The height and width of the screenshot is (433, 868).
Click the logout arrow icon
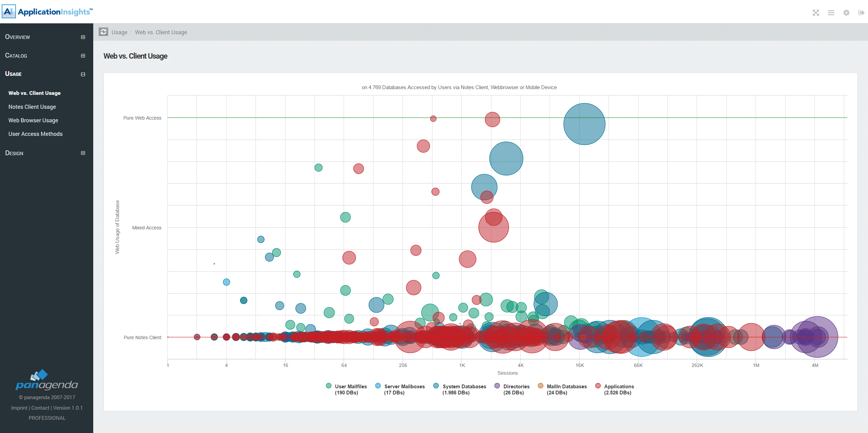click(x=861, y=13)
